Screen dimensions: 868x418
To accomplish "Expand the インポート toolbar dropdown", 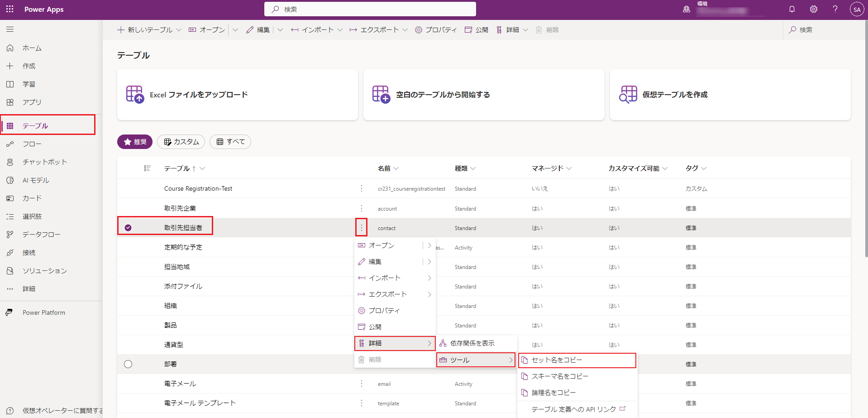I will point(340,30).
